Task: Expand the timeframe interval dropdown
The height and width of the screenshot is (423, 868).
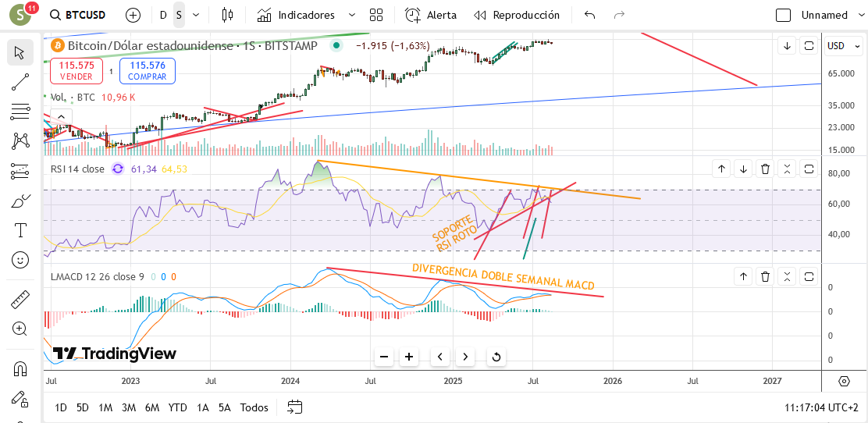Action: 196,15
